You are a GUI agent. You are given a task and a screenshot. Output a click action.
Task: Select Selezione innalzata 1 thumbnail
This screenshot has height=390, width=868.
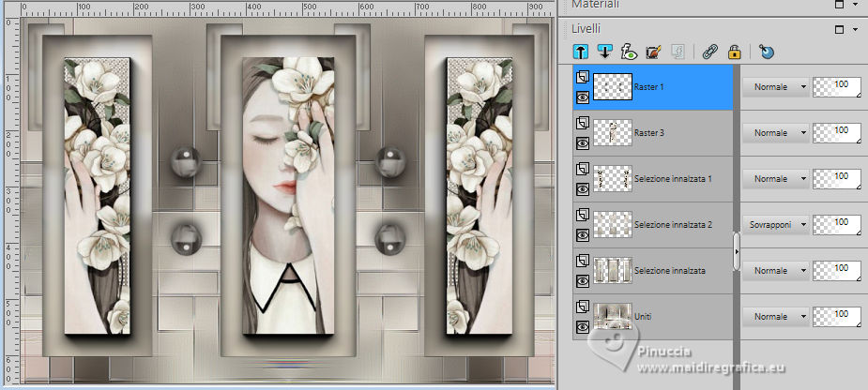pyautogui.click(x=612, y=179)
